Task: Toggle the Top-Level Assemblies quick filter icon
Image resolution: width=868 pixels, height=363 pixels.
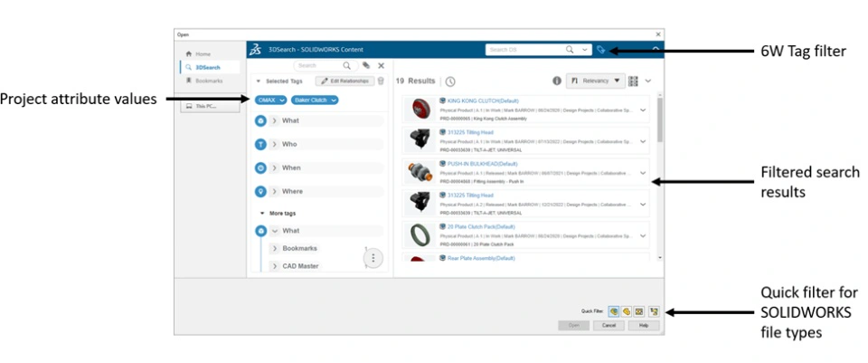Action: click(x=654, y=311)
